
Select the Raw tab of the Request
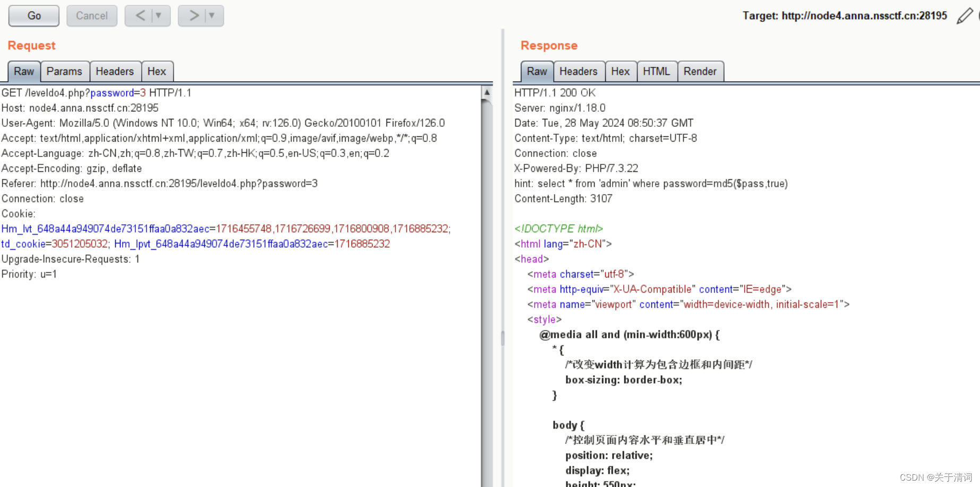click(23, 71)
